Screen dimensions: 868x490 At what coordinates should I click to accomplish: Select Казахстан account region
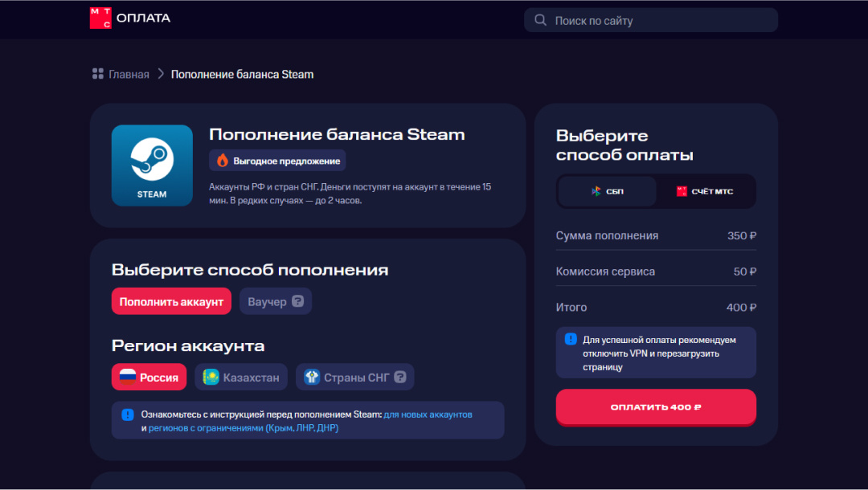click(x=241, y=378)
